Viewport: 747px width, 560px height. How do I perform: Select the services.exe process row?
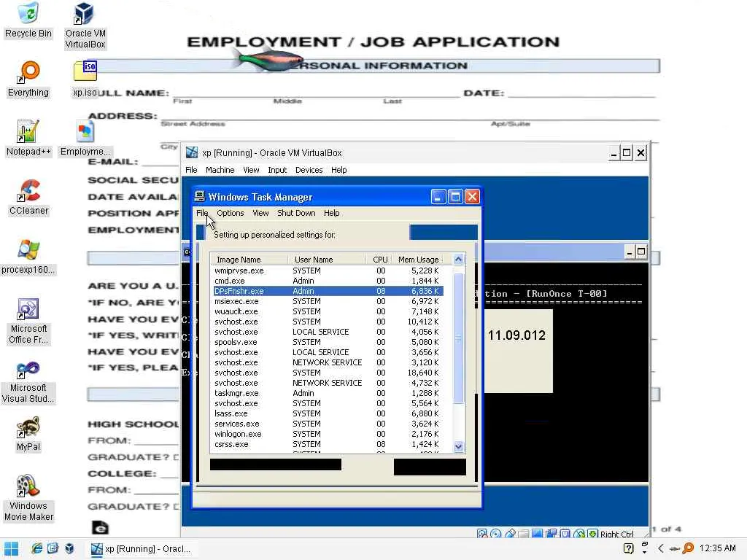[328, 424]
